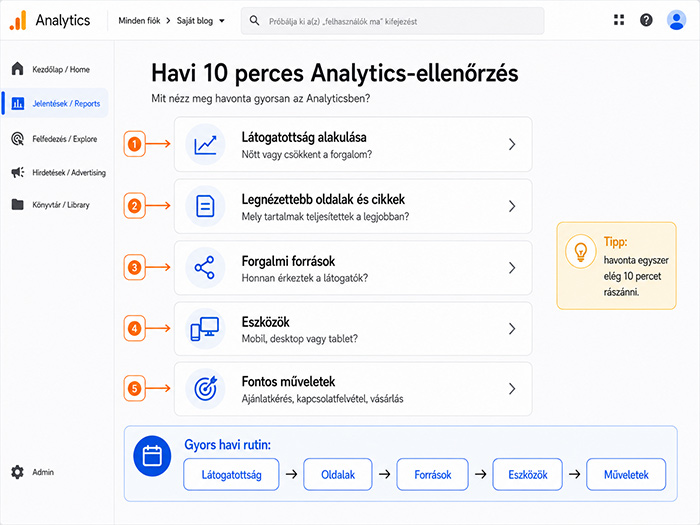This screenshot has height=525, width=700.
Task: Click the Látogatottság routine button
Action: point(231,474)
